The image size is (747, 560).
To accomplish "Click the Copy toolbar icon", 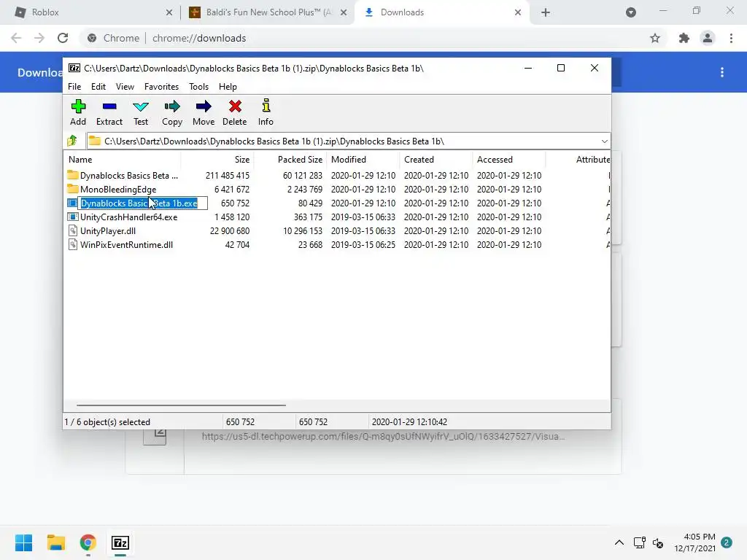I will click(172, 106).
